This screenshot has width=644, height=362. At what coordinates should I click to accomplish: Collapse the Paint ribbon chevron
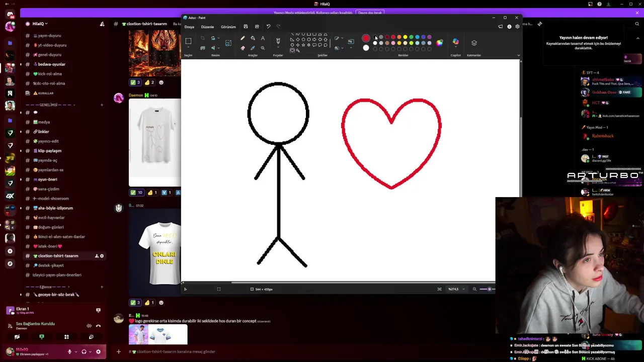[x=519, y=55]
